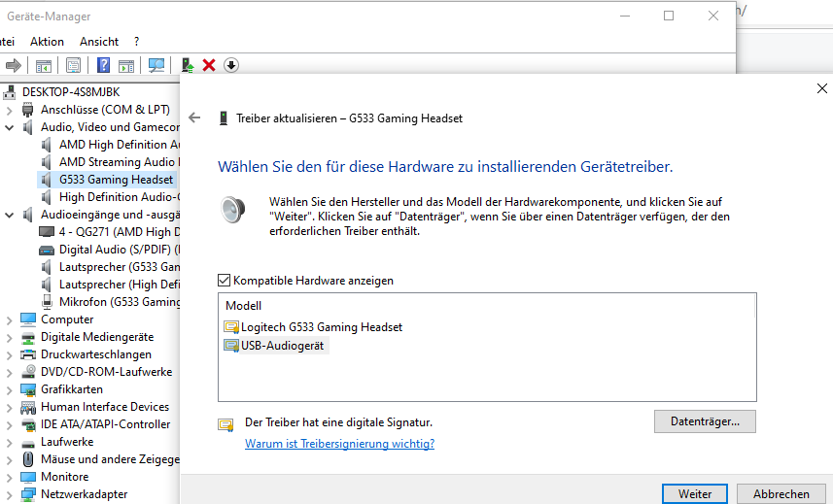This screenshot has width=833, height=504.
Task: Click the back arrow in driver wizard
Action: (194, 118)
